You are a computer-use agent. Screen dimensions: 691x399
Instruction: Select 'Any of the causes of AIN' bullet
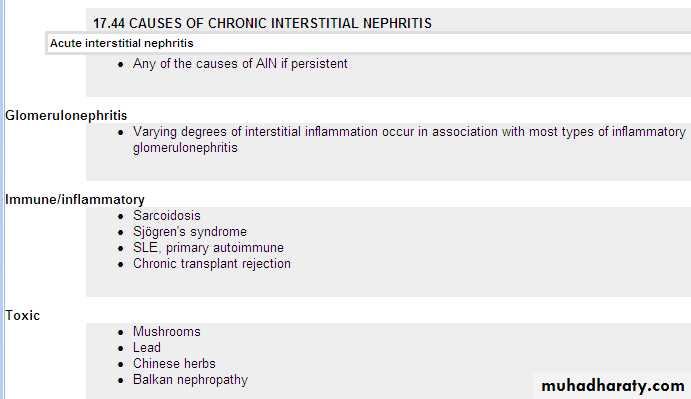coord(240,63)
